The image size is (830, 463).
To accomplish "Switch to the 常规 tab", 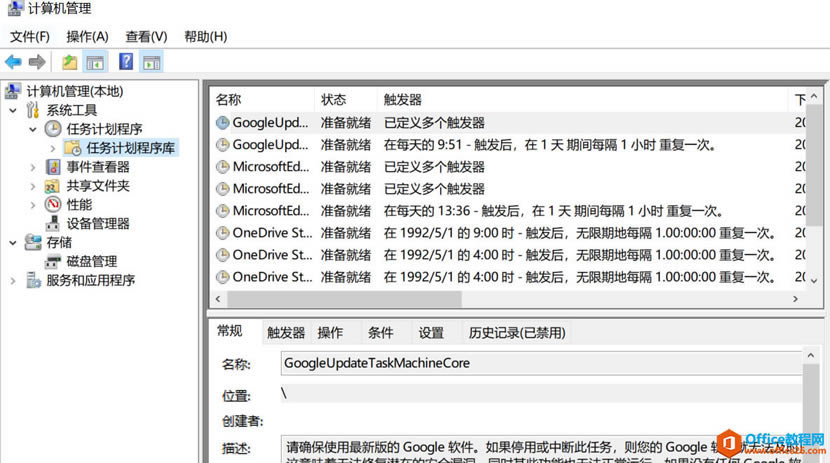I will 230,331.
